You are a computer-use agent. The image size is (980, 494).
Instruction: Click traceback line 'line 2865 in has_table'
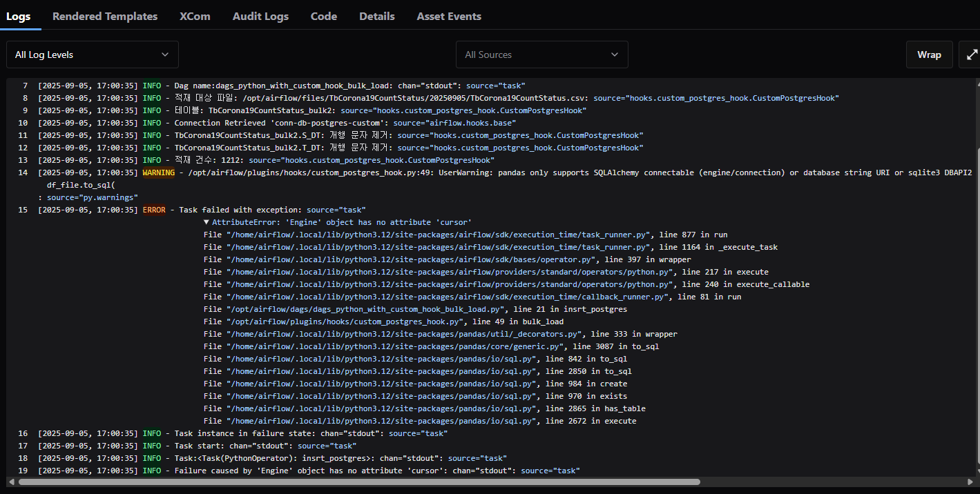[595, 408]
